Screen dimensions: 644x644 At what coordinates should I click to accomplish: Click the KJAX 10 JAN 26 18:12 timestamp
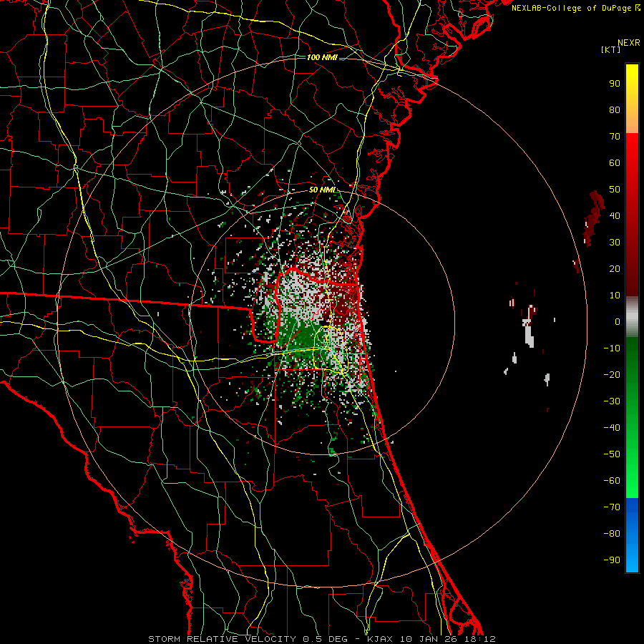pos(431,639)
